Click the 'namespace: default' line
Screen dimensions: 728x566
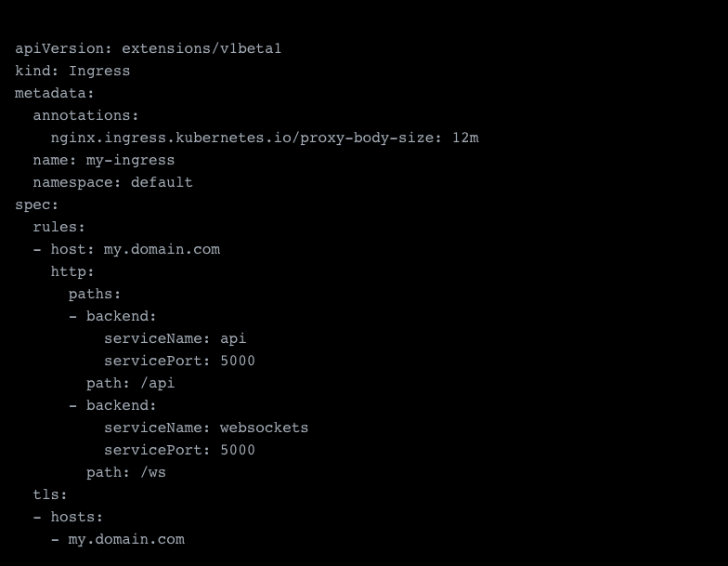click(112, 182)
